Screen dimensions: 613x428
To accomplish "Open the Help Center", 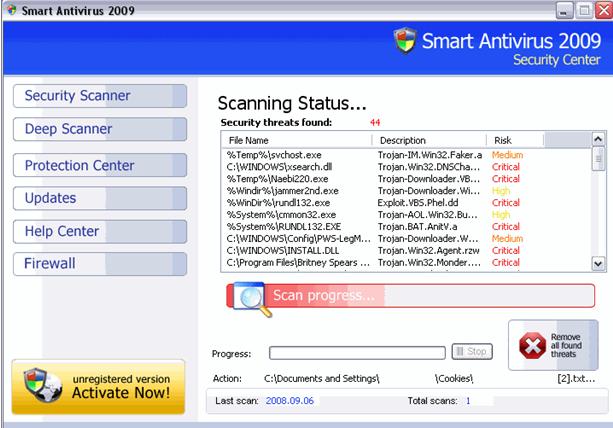I will coord(100,231).
